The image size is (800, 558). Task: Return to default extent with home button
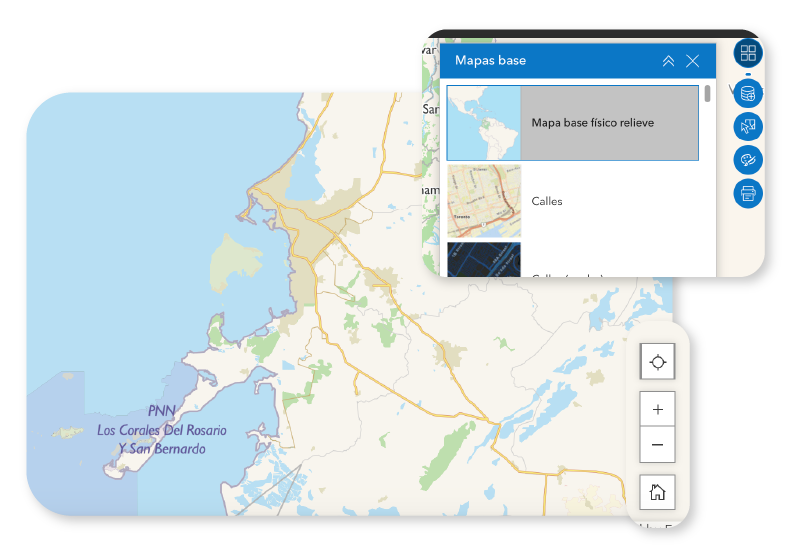pyautogui.click(x=657, y=492)
